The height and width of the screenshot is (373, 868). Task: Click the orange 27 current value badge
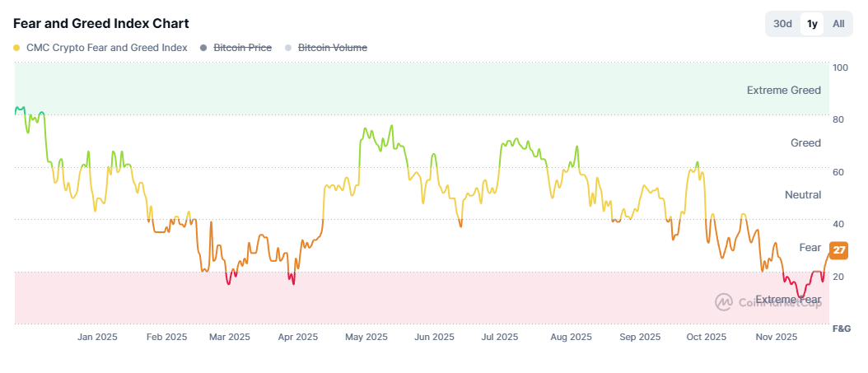point(839,250)
